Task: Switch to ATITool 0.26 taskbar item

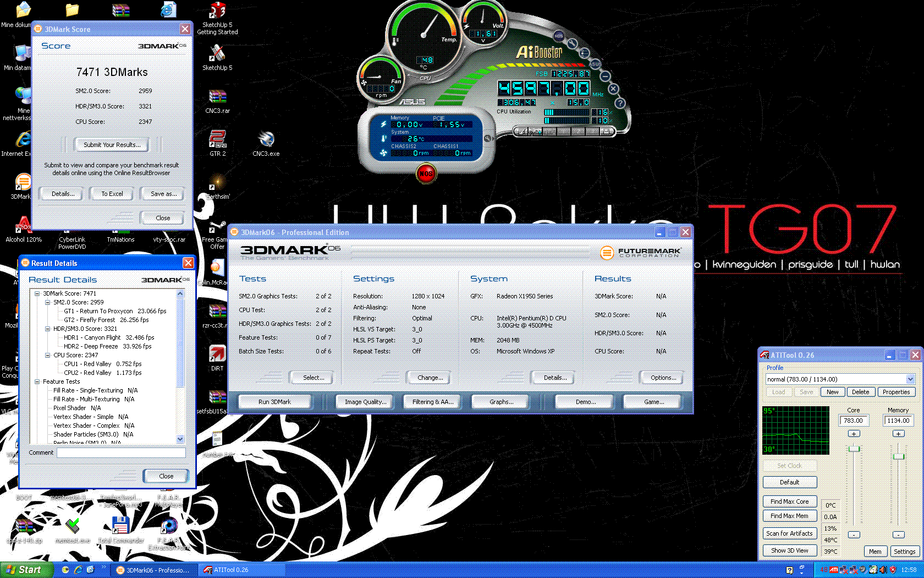Action: point(241,570)
